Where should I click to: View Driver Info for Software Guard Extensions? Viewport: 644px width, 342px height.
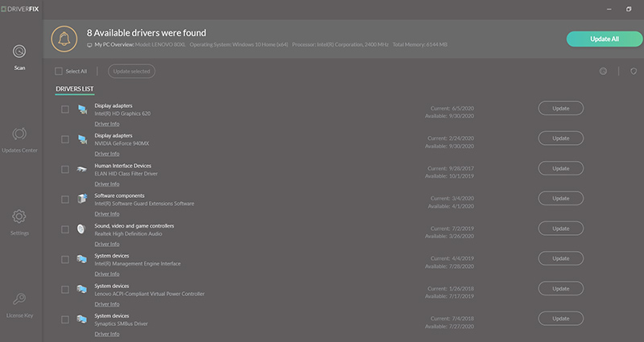click(107, 214)
